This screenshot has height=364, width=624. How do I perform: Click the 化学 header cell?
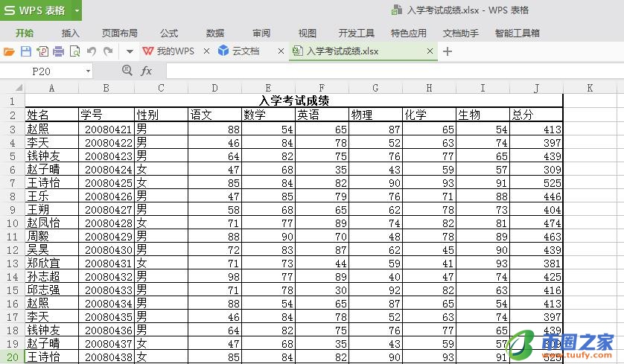tap(430, 115)
